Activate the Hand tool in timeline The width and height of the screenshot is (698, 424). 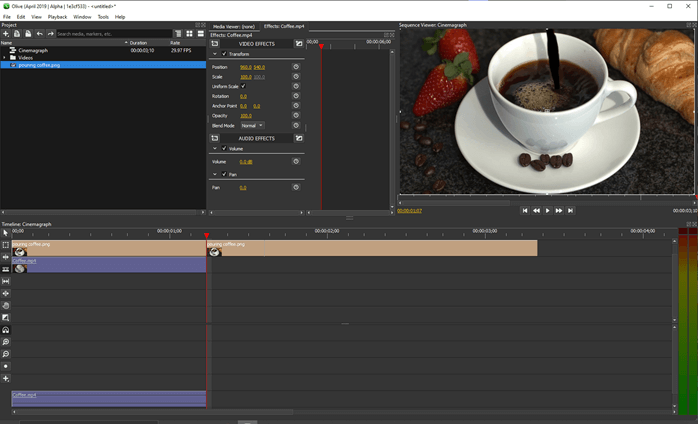5,306
